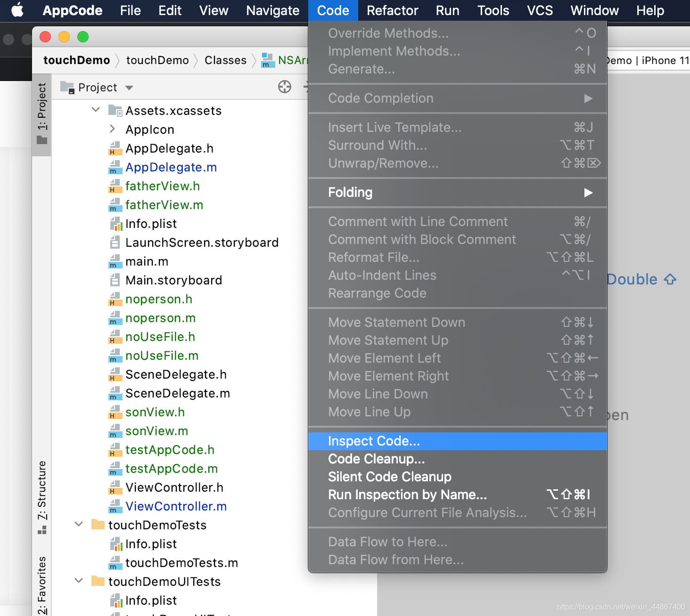Viewport: 690px width, 616px height.
Task: Open the Refactor menu
Action: point(392,10)
